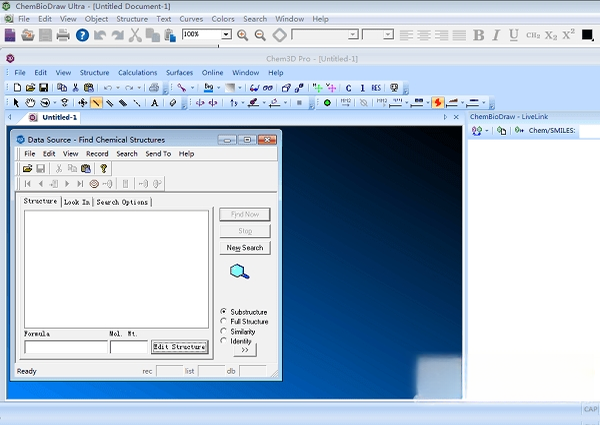Open the Online menu in Chem3D

pos(212,73)
